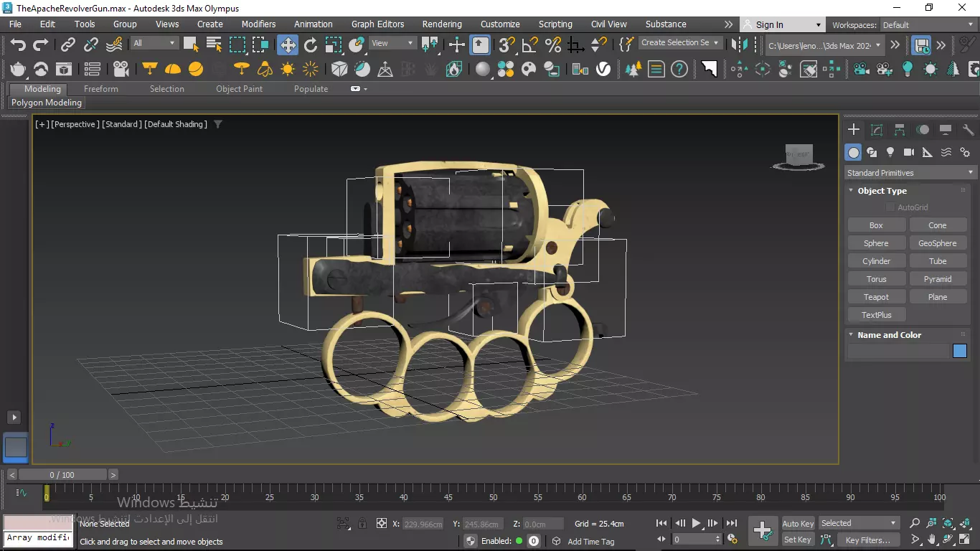
Task: Open the project path dropdown
Action: tap(824, 45)
